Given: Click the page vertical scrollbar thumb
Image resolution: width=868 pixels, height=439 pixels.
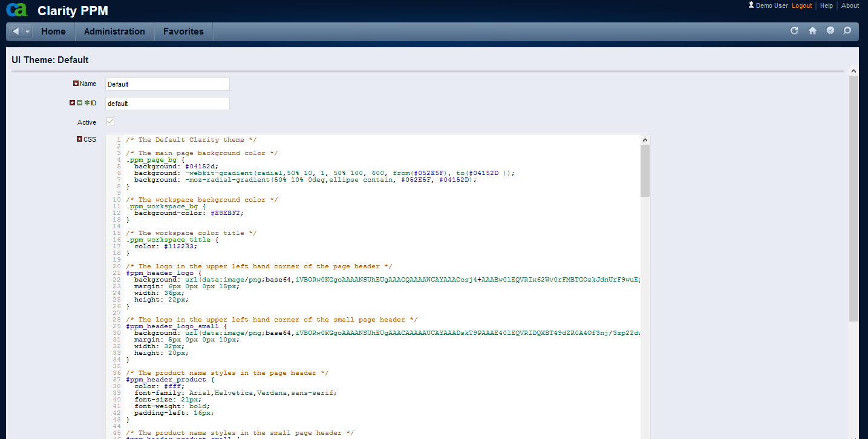Looking at the screenshot, I should coord(853,199).
